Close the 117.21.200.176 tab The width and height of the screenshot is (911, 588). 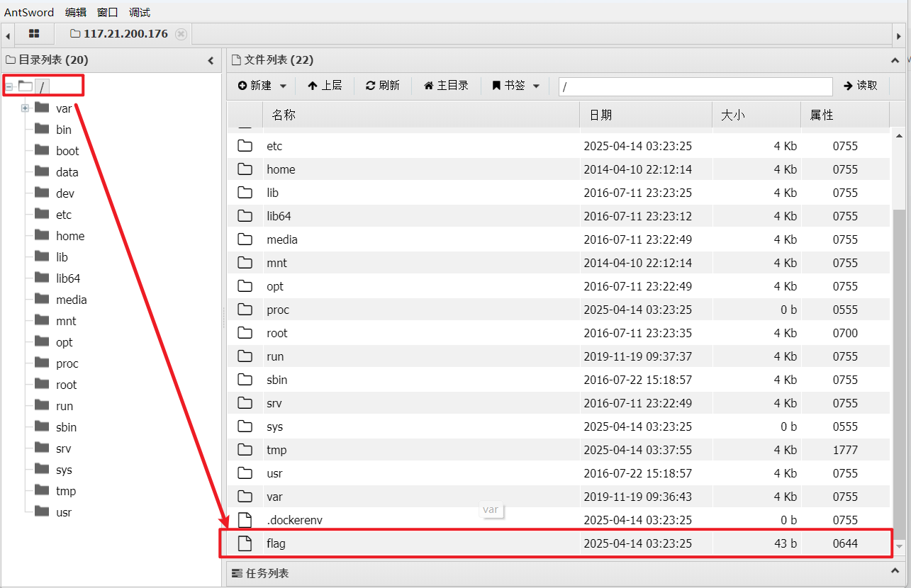point(181,34)
